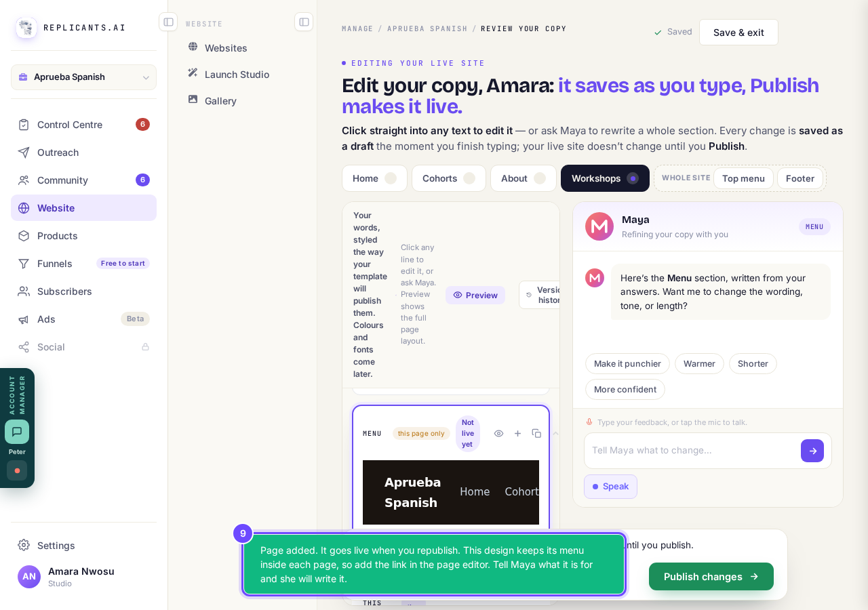Viewport: 868px width, 610px height.
Task: Click the Community people icon
Action: coord(24,180)
